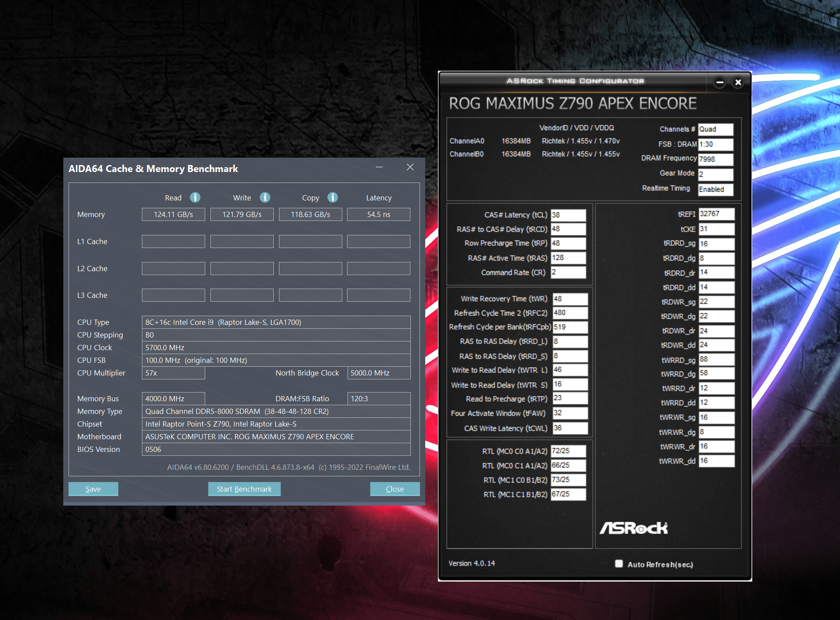Close the ASRock Timing Configurator window
This screenshot has height=620, width=840.
pos(738,82)
